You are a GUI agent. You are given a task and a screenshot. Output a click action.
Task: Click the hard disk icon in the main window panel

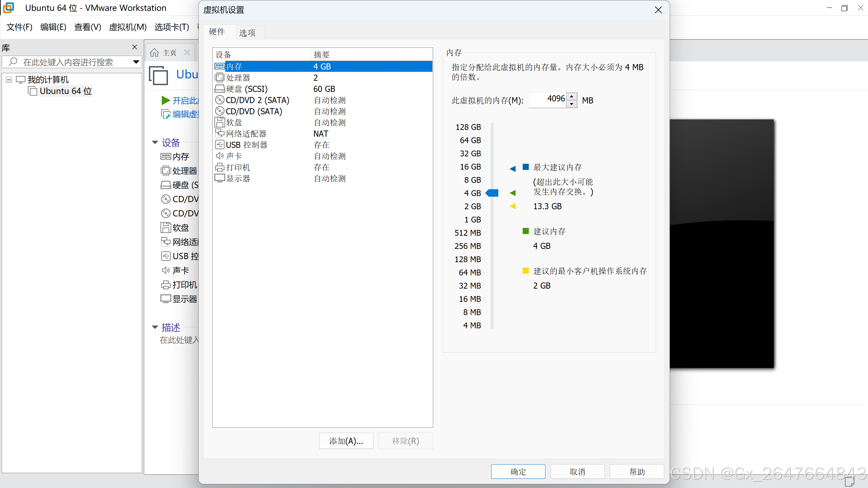point(166,185)
